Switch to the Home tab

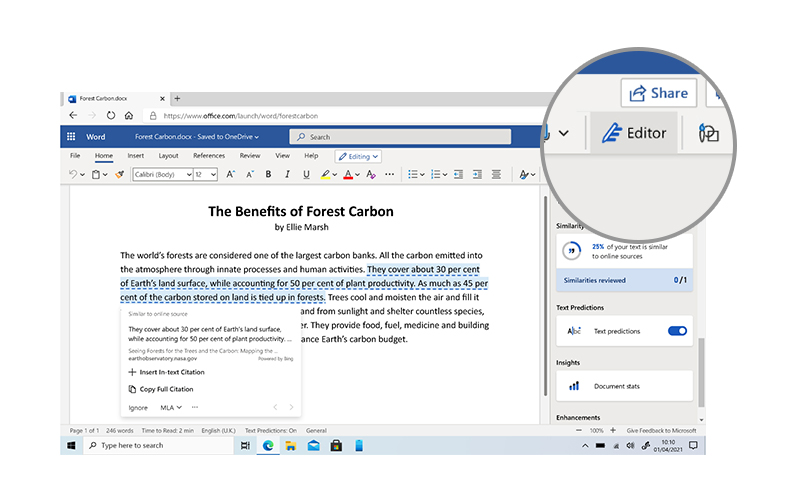104,156
